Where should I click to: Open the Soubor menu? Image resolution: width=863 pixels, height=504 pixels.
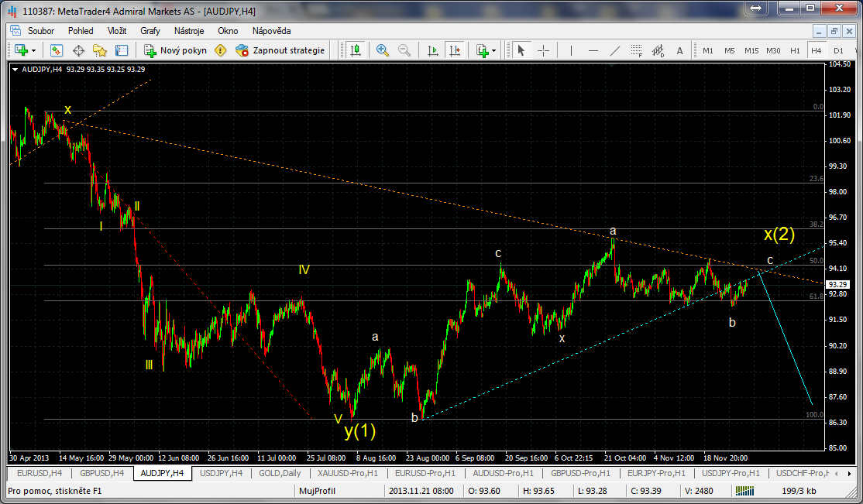click(41, 31)
